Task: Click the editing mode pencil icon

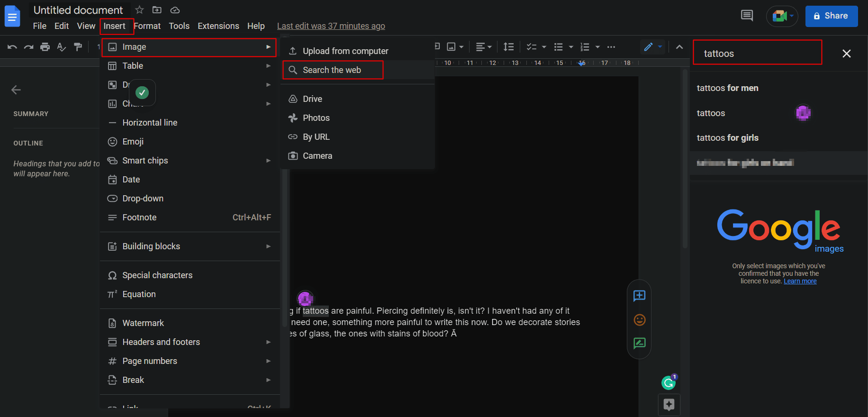Action: tap(648, 47)
